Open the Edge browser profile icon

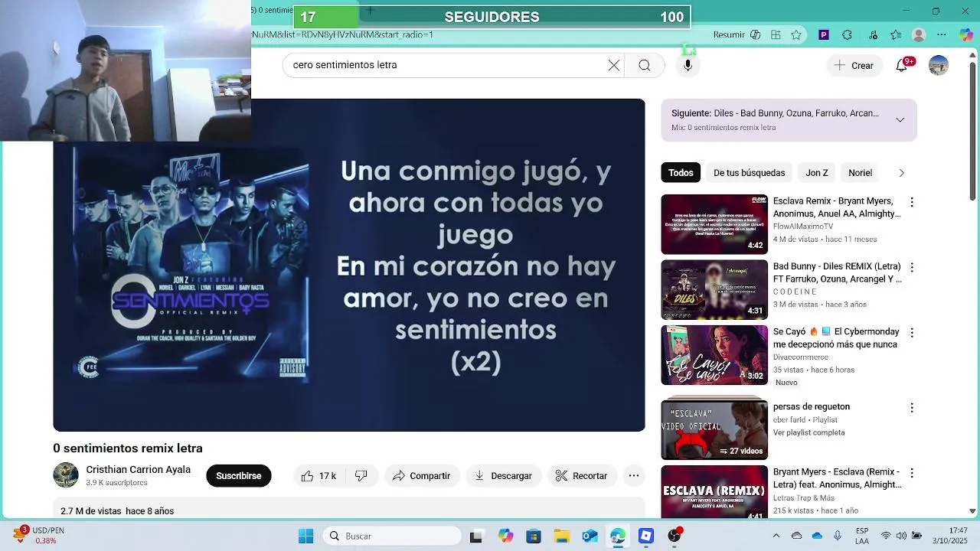(x=919, y=34)
